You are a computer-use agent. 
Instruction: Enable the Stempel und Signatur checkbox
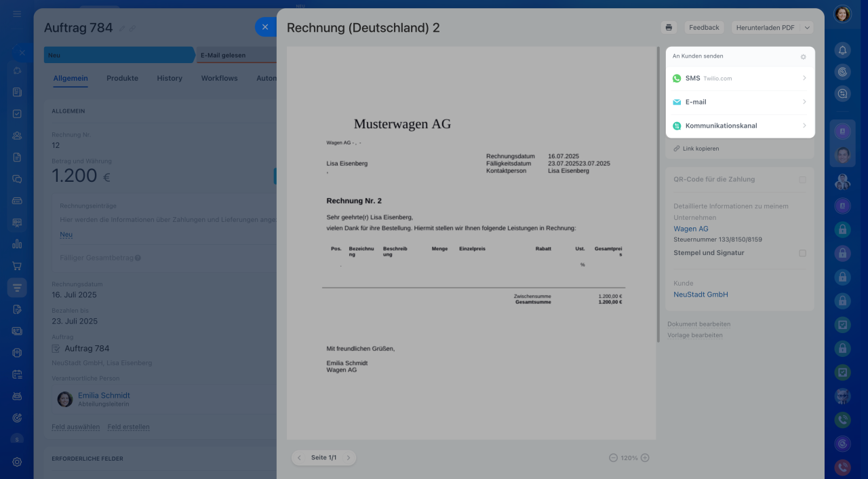click(802, 253)
